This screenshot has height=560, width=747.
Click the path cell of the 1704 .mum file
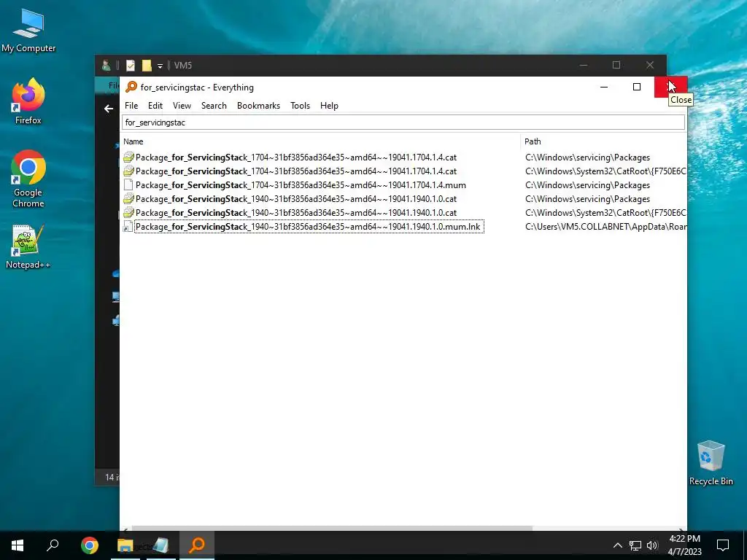pyautogui.click(x=587, y=184)
